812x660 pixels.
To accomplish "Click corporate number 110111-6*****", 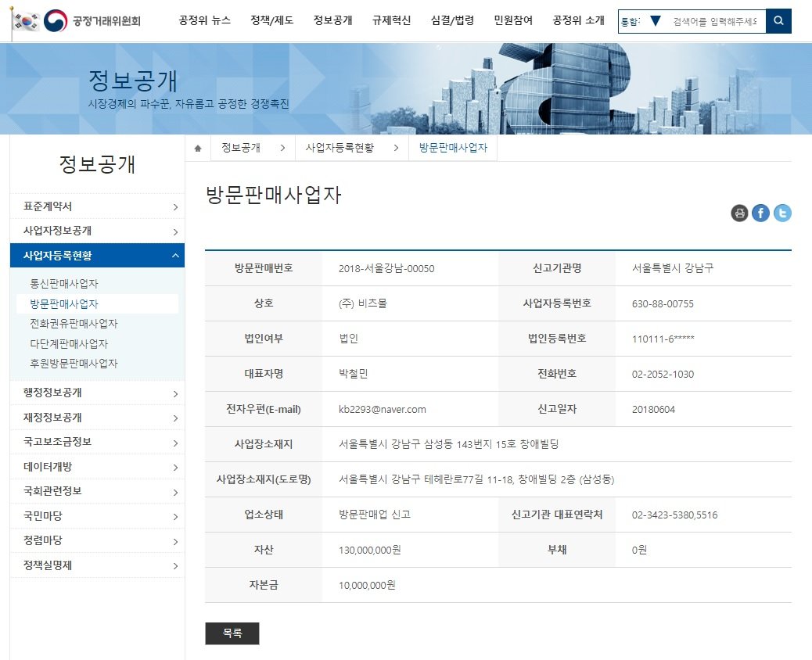I will point(663,339).
